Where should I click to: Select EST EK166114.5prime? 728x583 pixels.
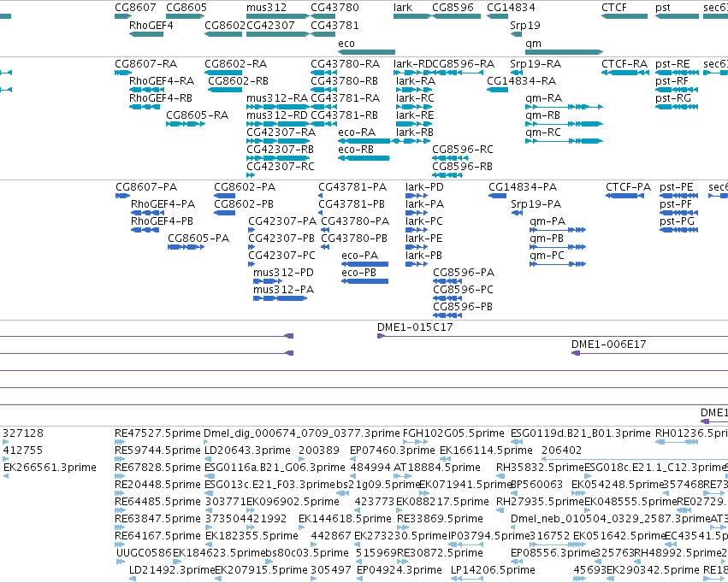tap(486, 450)
